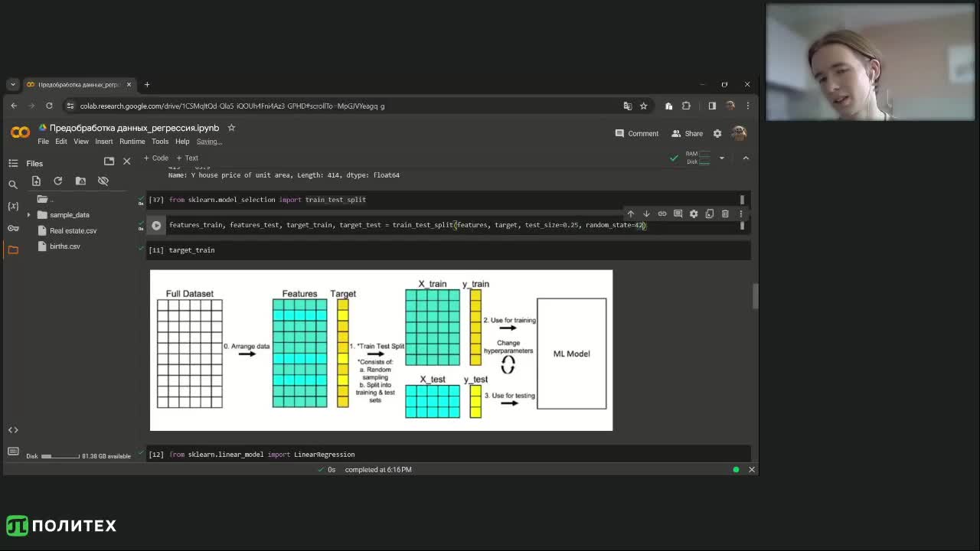The height and width of the screenshot is (551, 980).
Task: Delete the selected cell
Action: [x=725, y=214]
